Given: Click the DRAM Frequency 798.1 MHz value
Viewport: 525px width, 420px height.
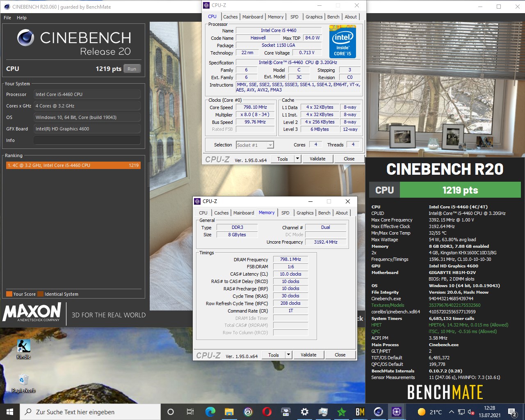Looking at the screenshot, I should tap(290, 259).
